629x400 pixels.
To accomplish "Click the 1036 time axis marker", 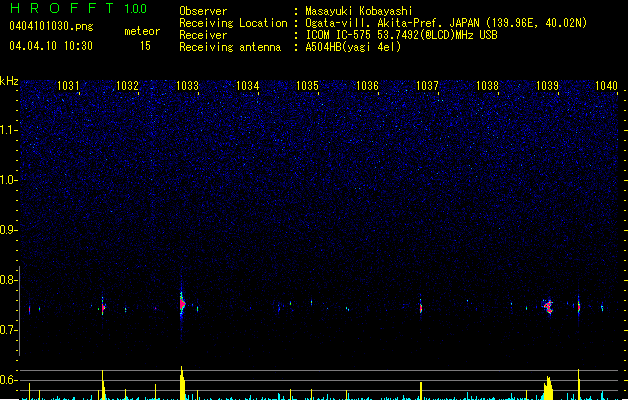I will click(x=367, y=86).
